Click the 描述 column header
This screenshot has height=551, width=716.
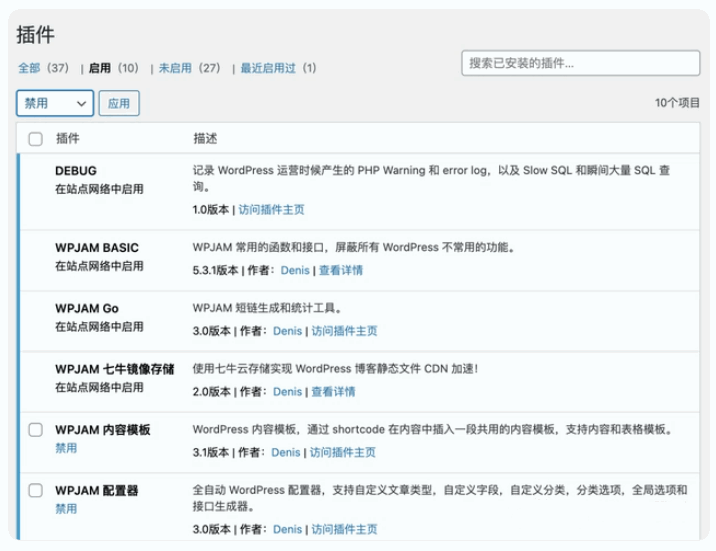pos(205,138)
